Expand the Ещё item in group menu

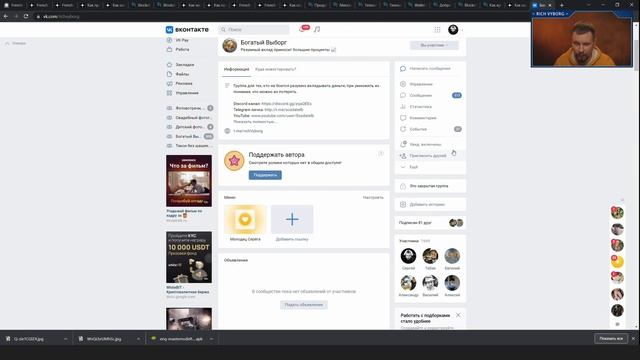tap(430, 167)
